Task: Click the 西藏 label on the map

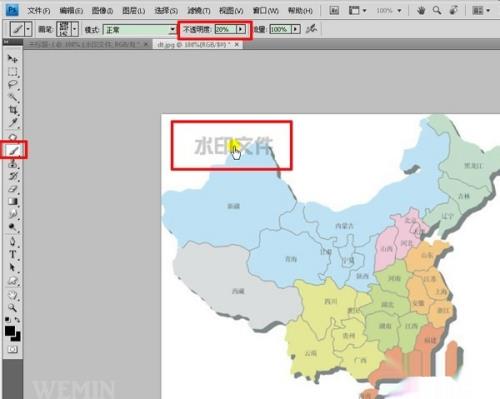Action: tap(238, 291)
